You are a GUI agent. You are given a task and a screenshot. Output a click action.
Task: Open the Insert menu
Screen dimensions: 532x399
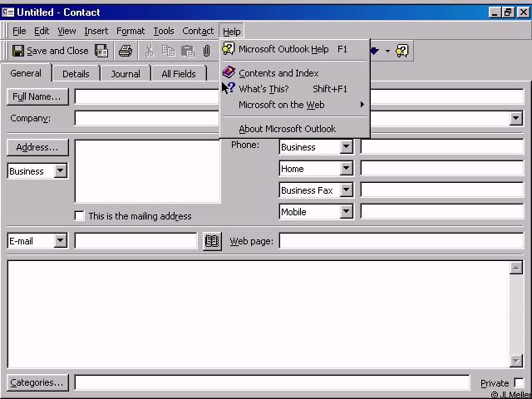click(96, 32)
